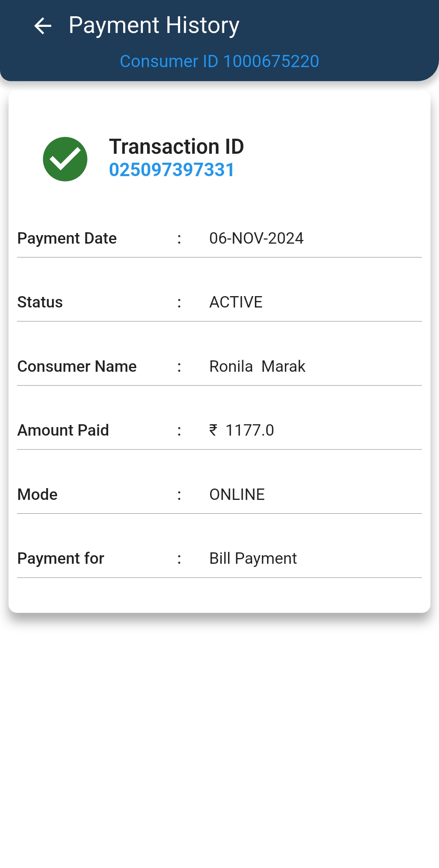Click the empty area below the card
439x868 pixels.
point(219,732)
